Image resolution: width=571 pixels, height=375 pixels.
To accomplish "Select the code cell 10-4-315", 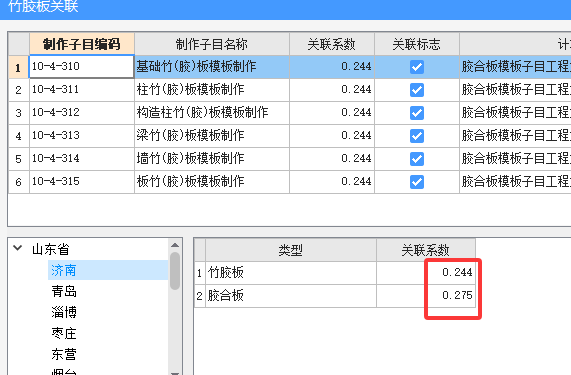I will pos(82,182).
